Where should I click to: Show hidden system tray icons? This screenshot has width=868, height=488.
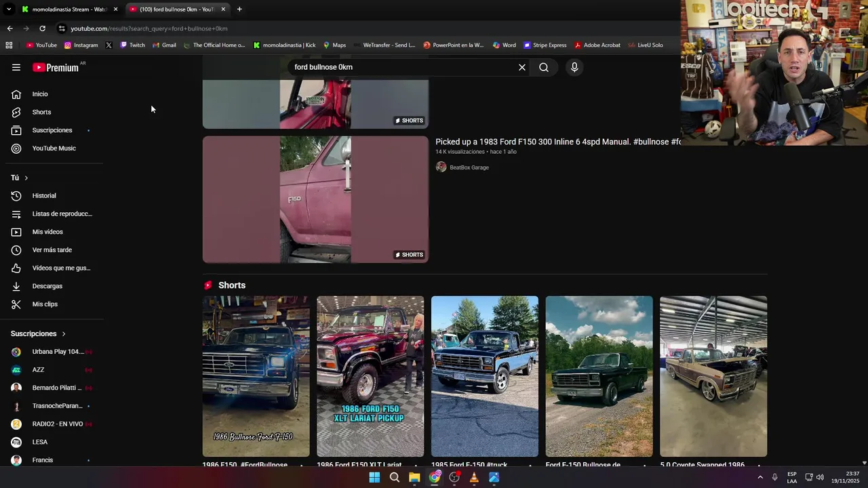[x=760, y=477]
